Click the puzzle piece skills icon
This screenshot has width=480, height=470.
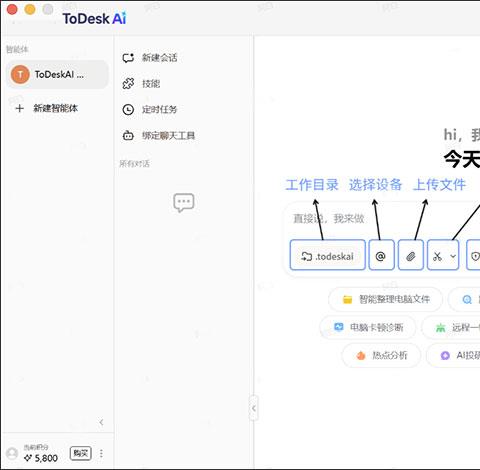click(128, 84)
